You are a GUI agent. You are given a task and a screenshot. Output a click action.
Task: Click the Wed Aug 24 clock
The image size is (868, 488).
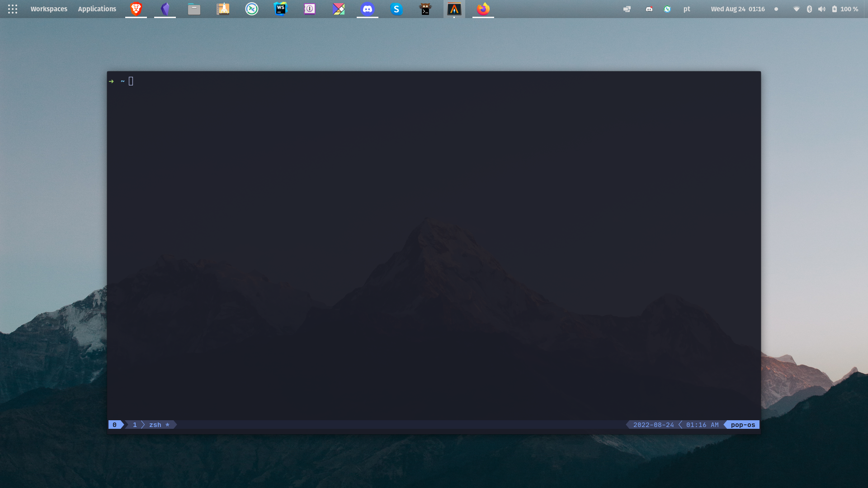tap(737, 9)
